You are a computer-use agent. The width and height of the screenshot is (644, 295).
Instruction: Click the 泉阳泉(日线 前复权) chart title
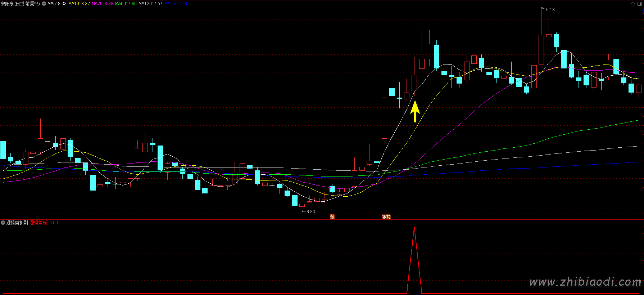pos(20,4)
